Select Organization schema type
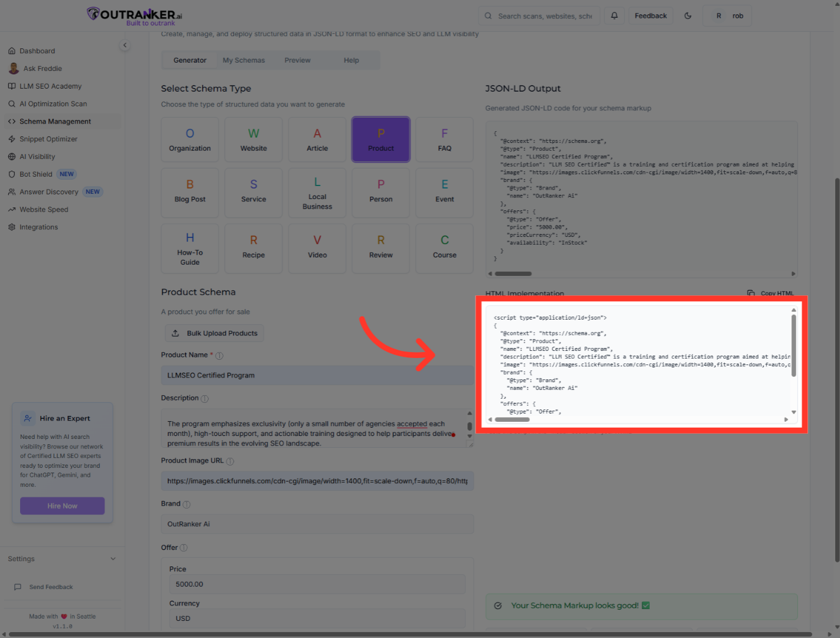The height and width of the screenshot is (638, 840). (190, 140)
